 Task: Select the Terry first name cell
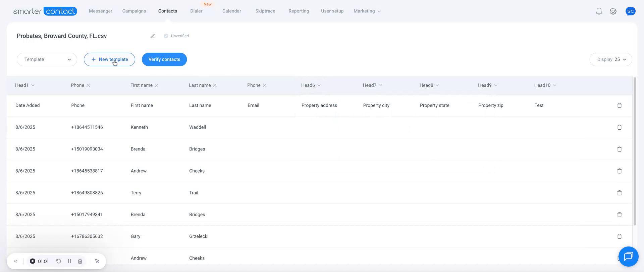click(136, 193)
